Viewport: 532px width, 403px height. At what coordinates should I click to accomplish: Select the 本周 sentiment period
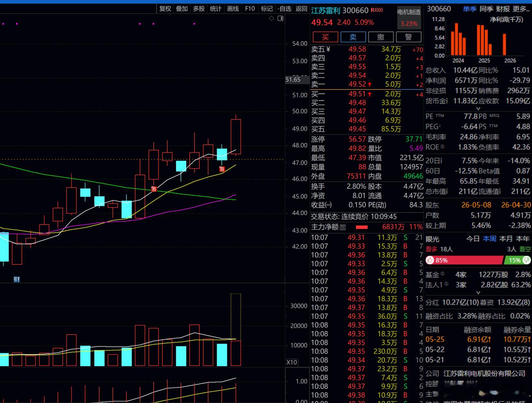(489, 239)
